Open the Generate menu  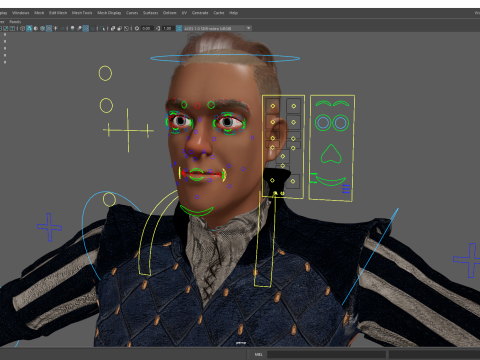[x=200, y=13]
